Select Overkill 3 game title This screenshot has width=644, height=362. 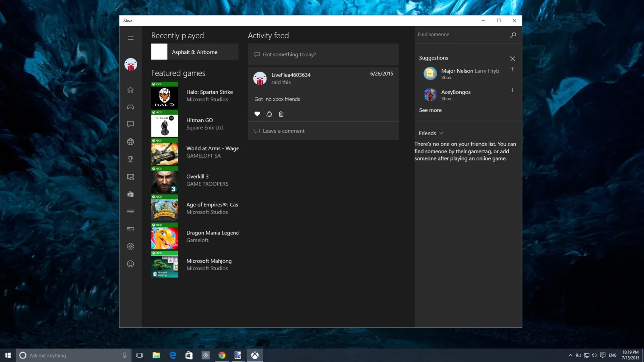click(x=198, y=177)
